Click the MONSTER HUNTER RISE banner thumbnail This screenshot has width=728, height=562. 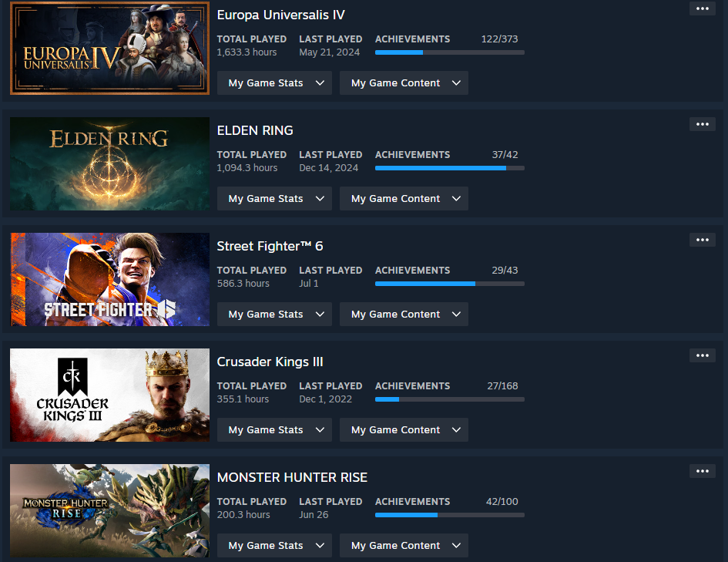109,510
